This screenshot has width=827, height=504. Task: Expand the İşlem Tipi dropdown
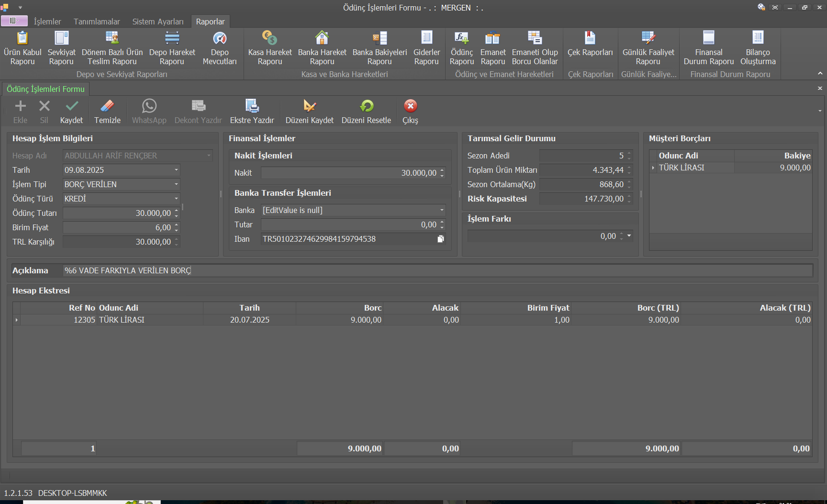(x=176, y=184)
